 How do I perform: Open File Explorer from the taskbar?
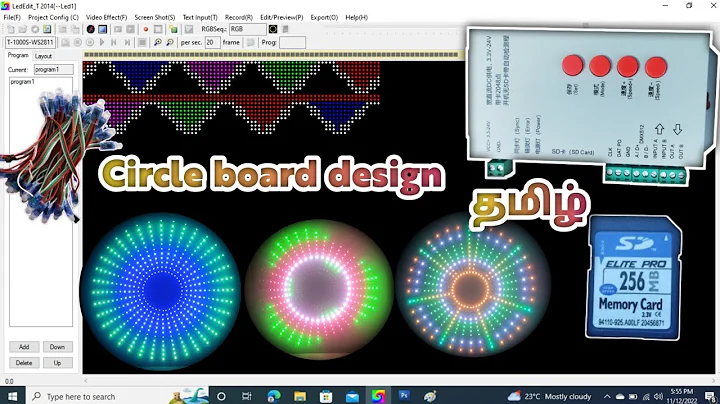tap(300, 396)
